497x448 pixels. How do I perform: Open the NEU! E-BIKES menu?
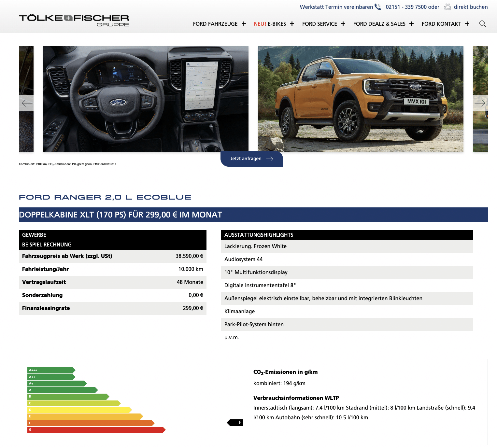tap(270, 24)
